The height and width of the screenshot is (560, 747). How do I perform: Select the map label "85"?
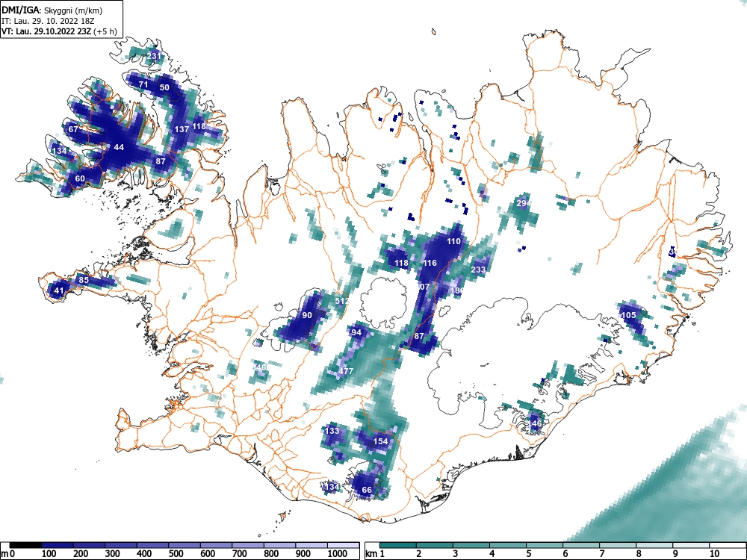click(84, 279)
